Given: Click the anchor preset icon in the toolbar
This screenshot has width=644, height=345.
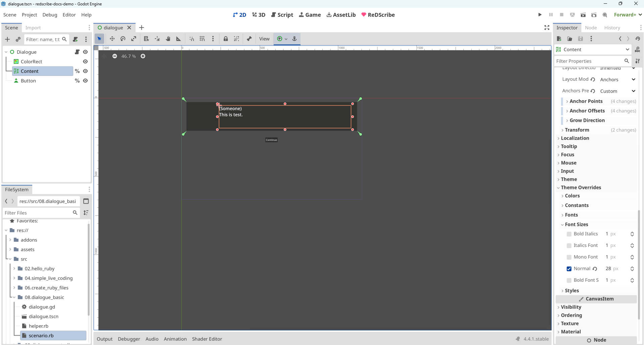Looking at the screenshot, I should coord(294,39).
